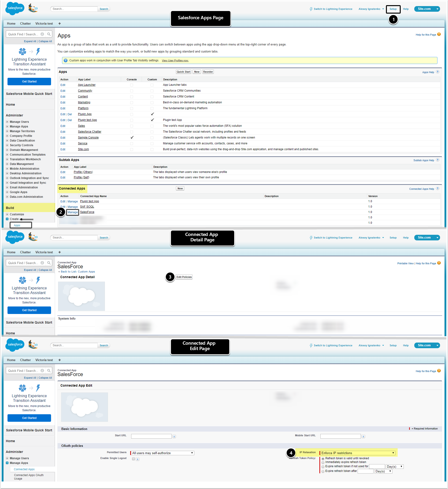448x489 pixels.
Task: Click the Quick Find magnifier on the Connected App Detail page
Action: pos(49,263)
